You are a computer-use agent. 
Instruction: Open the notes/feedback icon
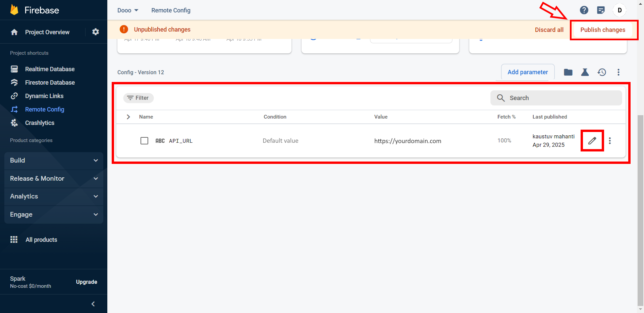pyautogui.click(x=601, y=10)
